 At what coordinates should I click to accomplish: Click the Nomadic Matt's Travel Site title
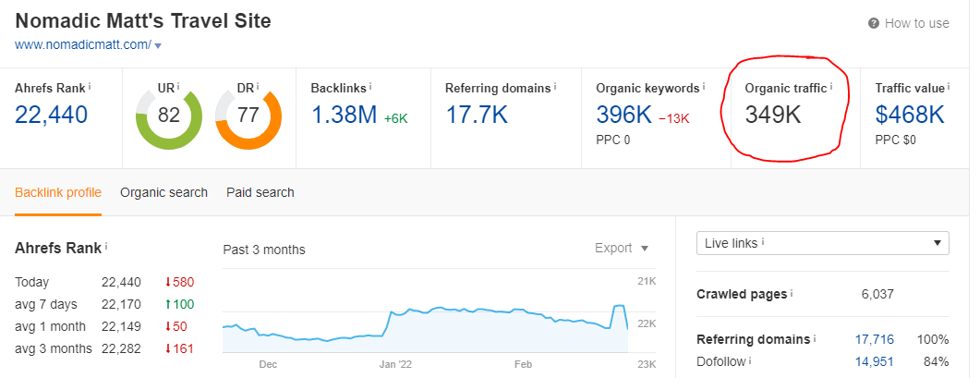pos(143,20)
